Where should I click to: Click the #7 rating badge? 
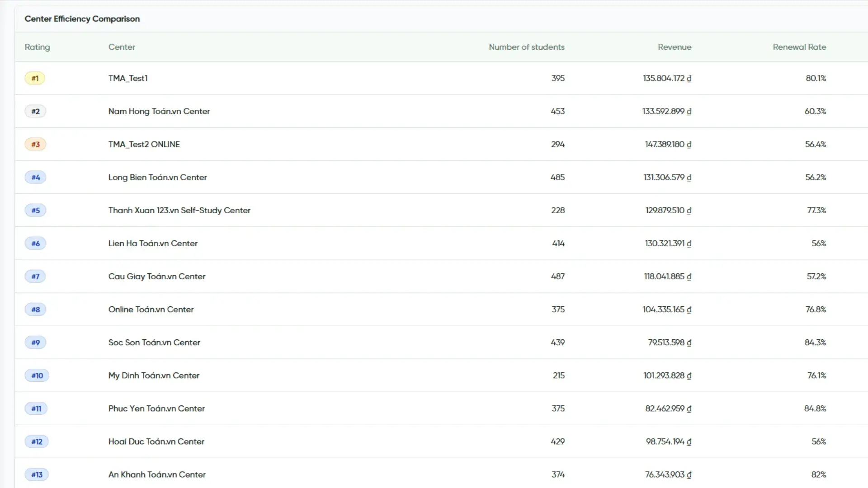click(35, 276)
